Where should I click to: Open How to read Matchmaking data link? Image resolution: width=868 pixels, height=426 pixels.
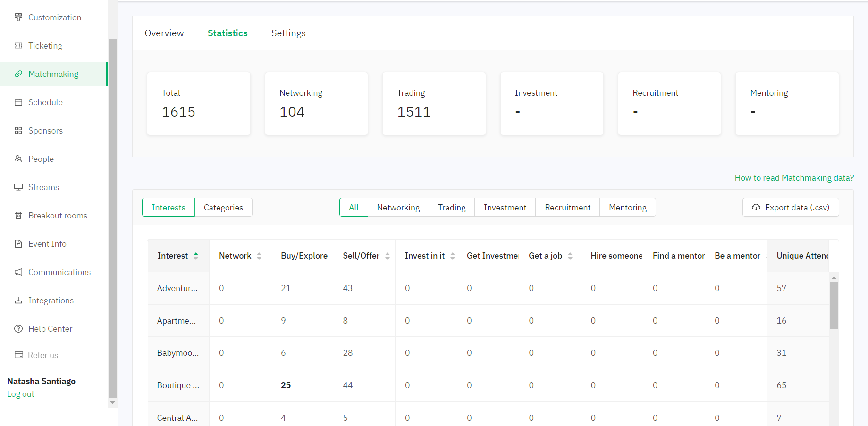click(794, 178)
